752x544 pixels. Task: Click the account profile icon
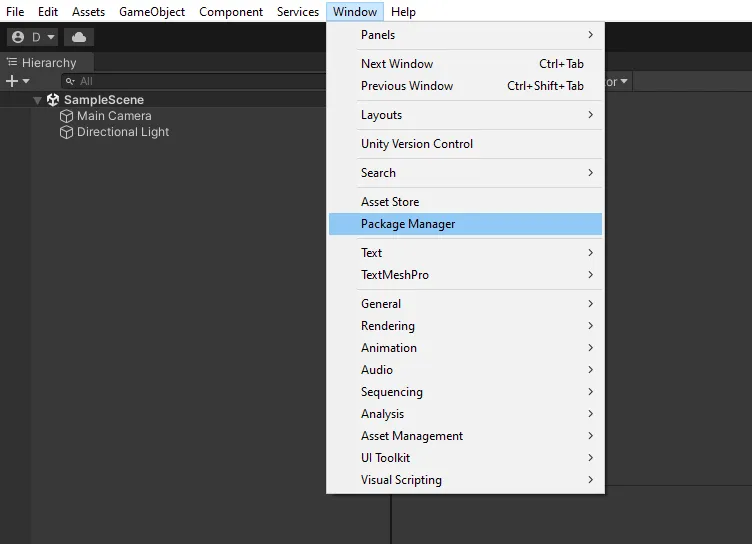pos(18,37)
